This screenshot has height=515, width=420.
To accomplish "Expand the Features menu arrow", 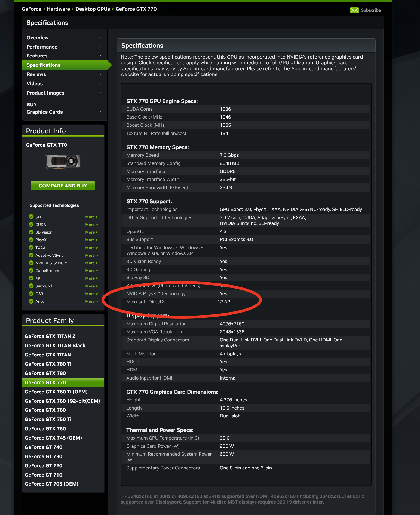I will pos(100,56).
